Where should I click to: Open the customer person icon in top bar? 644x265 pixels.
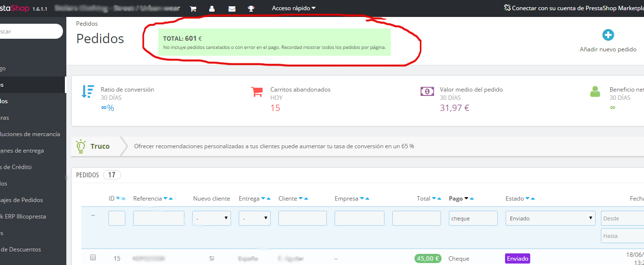(212, 9)
